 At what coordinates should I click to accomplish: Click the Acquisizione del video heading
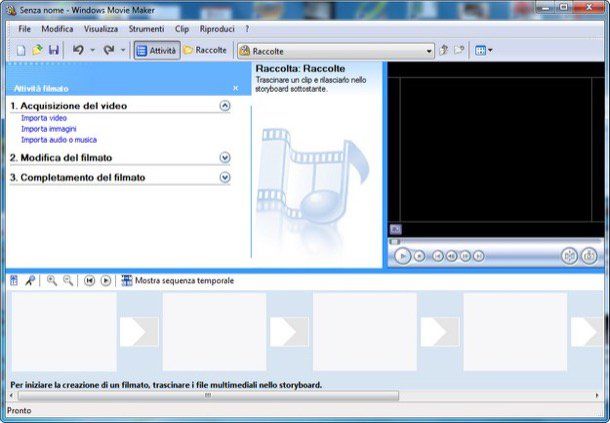coord(68,106)
